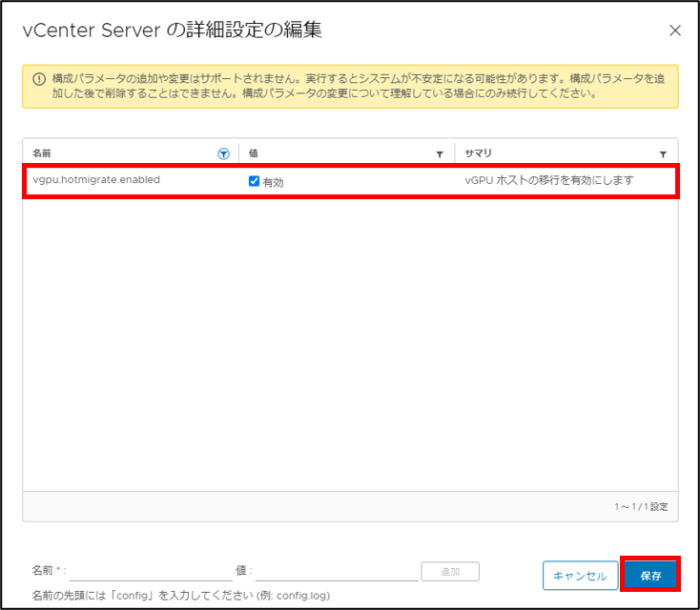The height and width of the screenshot is (610, 700).
Task: Click the キャンセル button
Action: click(580, 576)
